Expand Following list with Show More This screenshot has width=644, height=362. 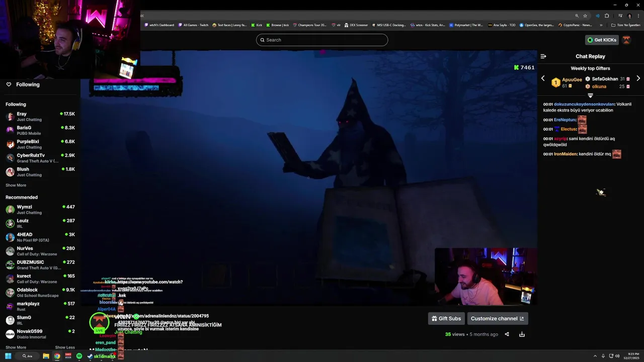click(x=16, y=185)
